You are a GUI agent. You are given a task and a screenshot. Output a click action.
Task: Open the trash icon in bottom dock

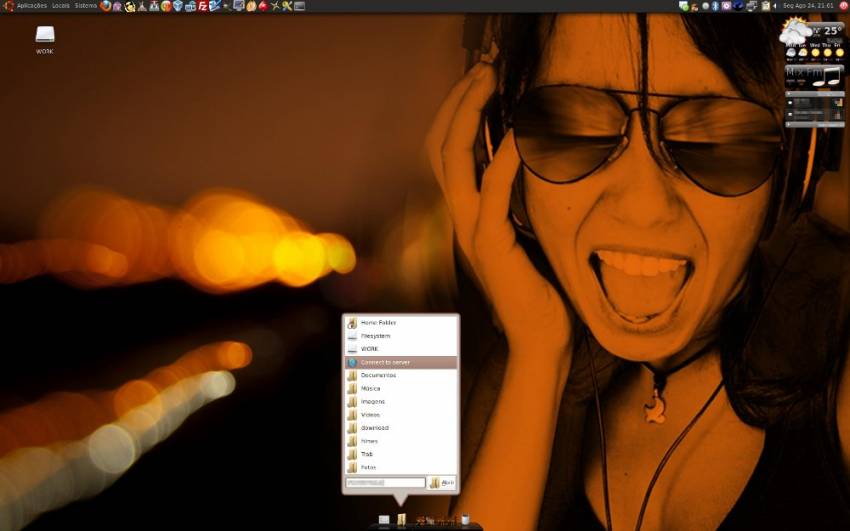coord(465,520)
